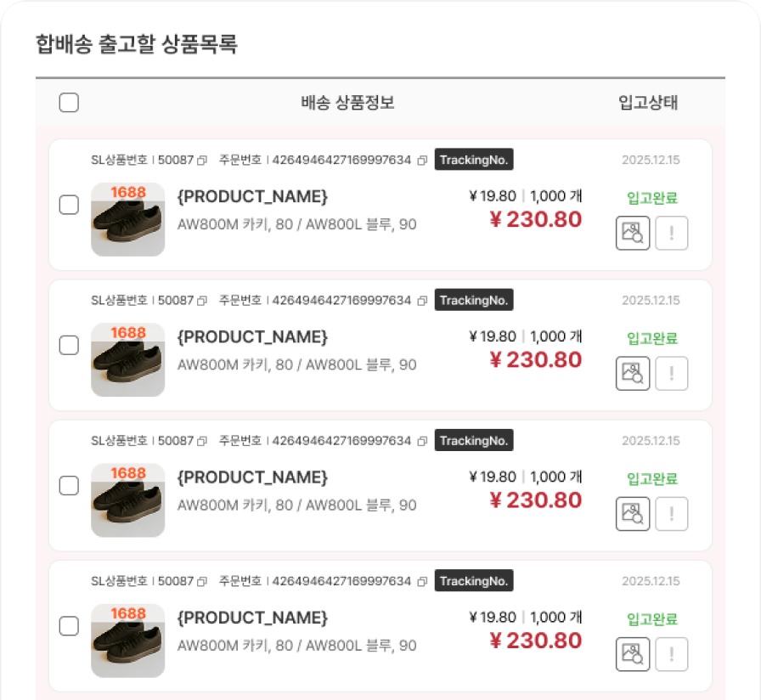761x700 pixels.
Task: Copy SL product number in third row
Action: point(202,442)
